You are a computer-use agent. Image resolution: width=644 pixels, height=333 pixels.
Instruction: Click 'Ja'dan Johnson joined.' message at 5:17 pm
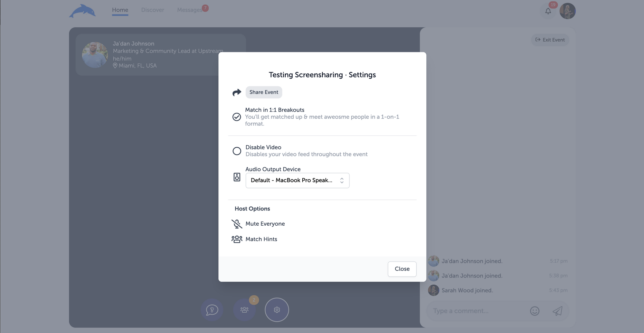[x=472, y=261]
